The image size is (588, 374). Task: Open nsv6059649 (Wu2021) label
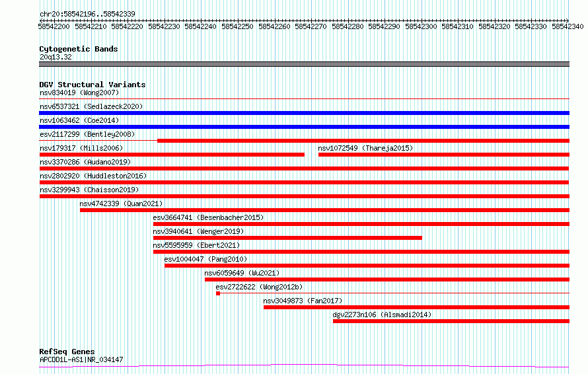pyautogui.click(x=242, y=273)
